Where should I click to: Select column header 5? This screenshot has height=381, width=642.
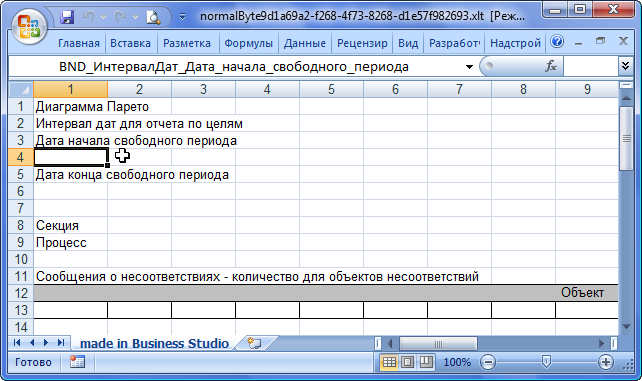[x=331, y=89]
